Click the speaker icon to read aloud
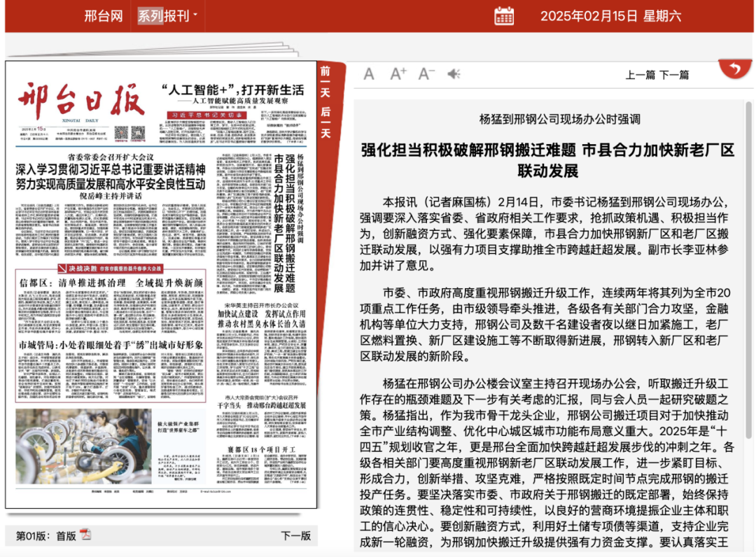The image size is (756, 557). tap(454, 74)
